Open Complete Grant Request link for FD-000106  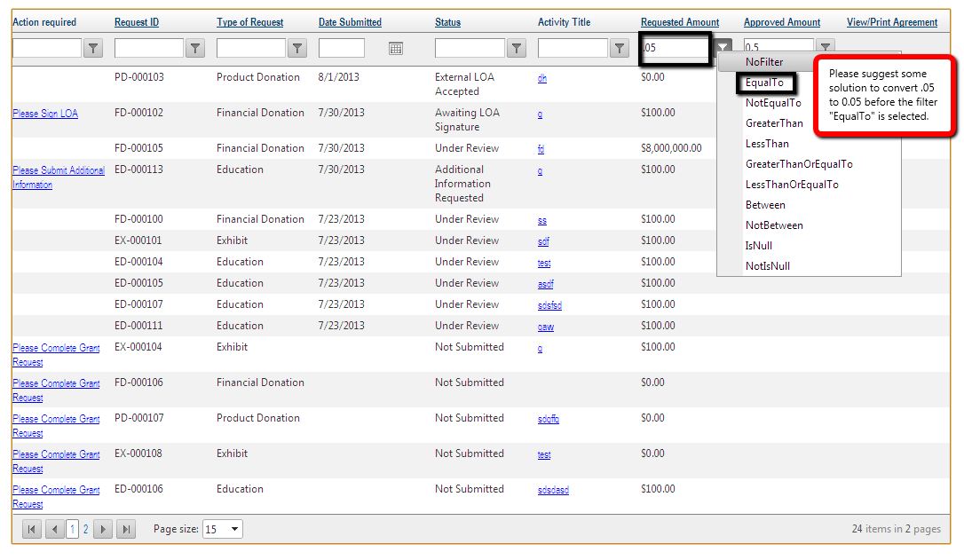[56, 390]
